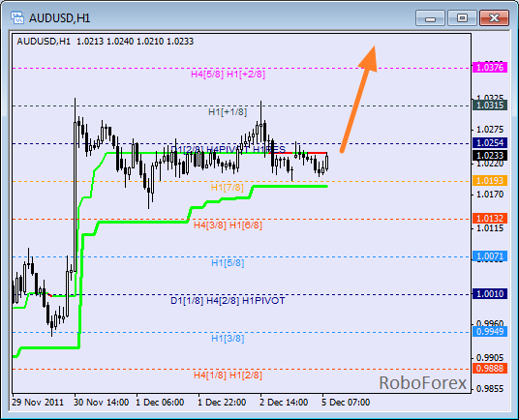This screenshot has height=420, width=519.
Task: Click the RoboForex watermark text
Action: point(423,383)
